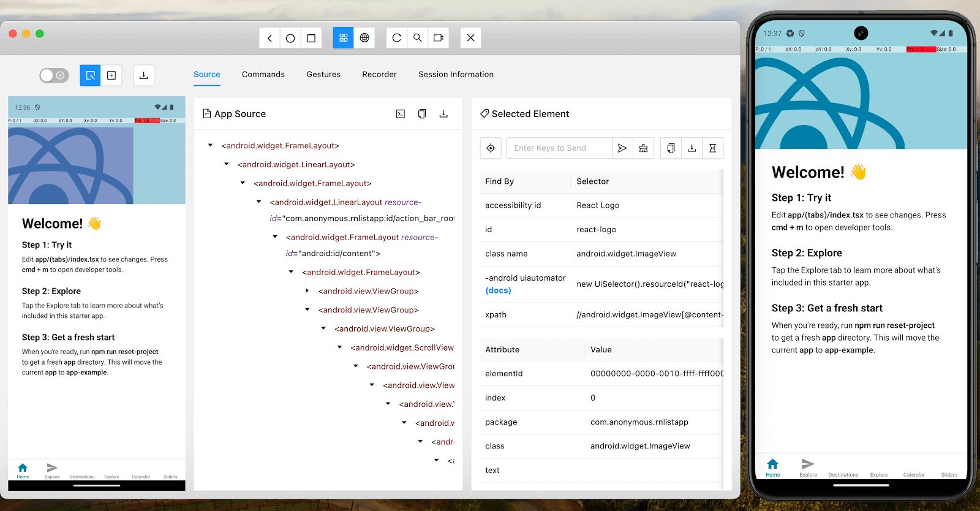
Task: Click the tag icon beside Selected Element
Action: tap(484, 113)
